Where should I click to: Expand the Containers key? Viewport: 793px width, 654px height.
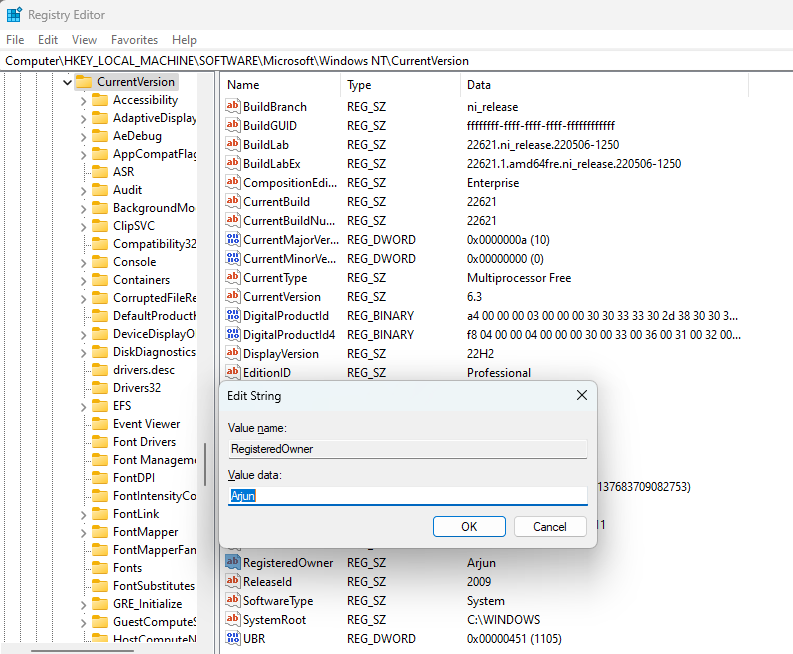[x=83, y=281]
